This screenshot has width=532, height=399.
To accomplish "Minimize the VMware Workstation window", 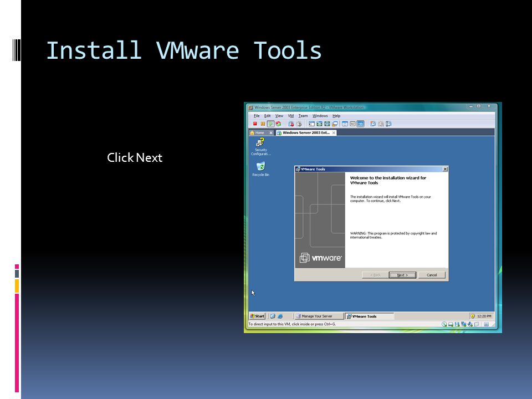I will pos(471,106).
